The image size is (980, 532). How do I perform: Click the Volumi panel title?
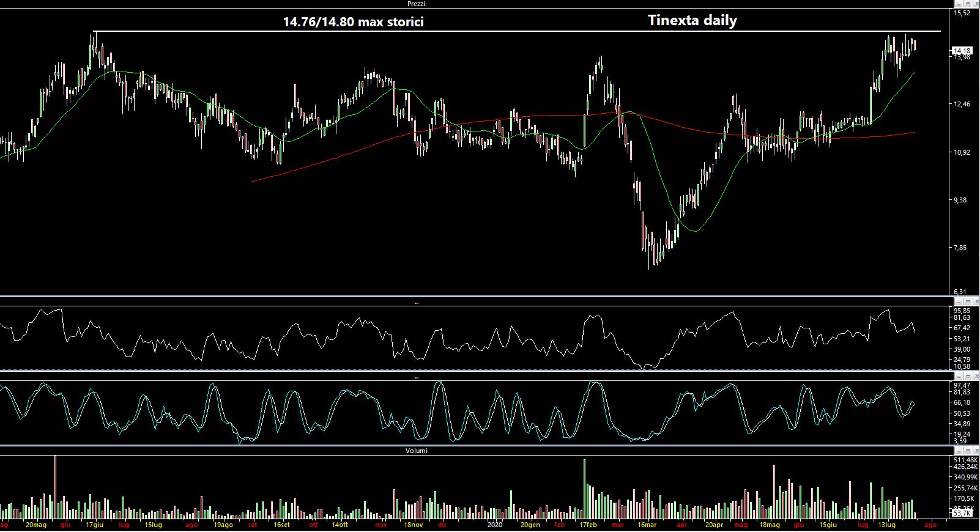click(416, 451)
